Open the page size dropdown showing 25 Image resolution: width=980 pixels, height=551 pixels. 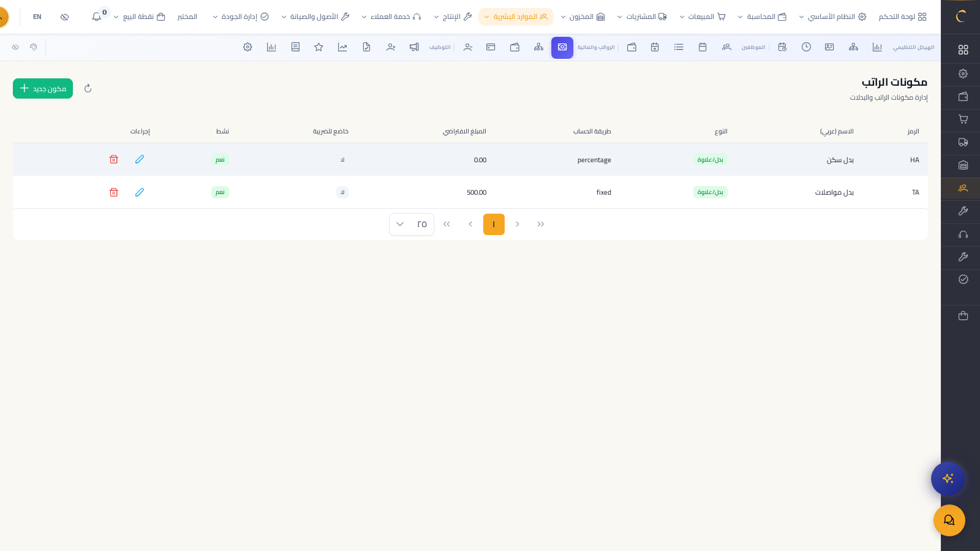click(411, 224)
